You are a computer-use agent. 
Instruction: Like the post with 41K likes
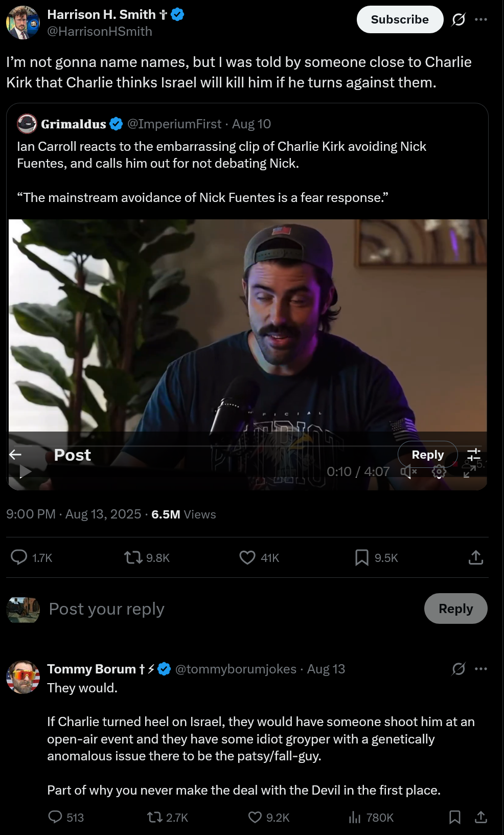247,557
